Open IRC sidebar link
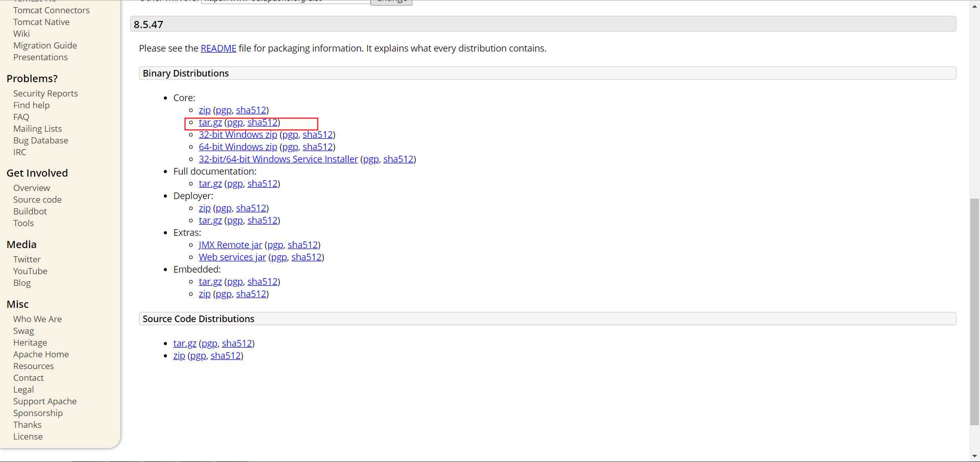980x462 pixels. [19, 152]
